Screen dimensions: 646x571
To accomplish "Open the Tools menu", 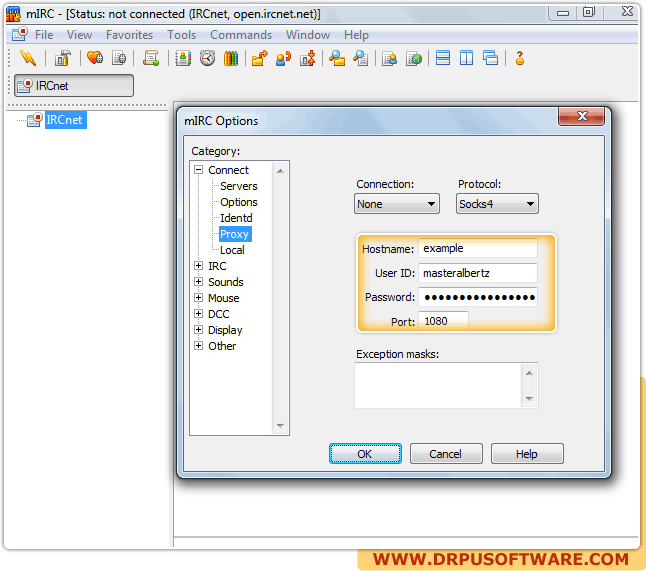I will [x=181, y=35].
